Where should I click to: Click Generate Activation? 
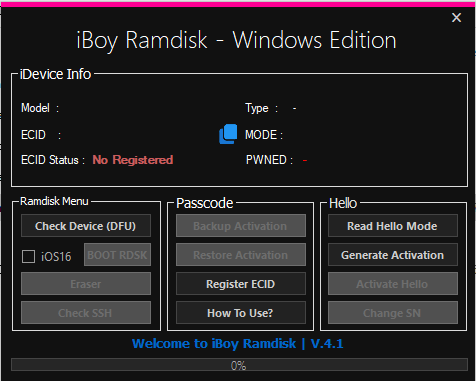tap(393, 255)
